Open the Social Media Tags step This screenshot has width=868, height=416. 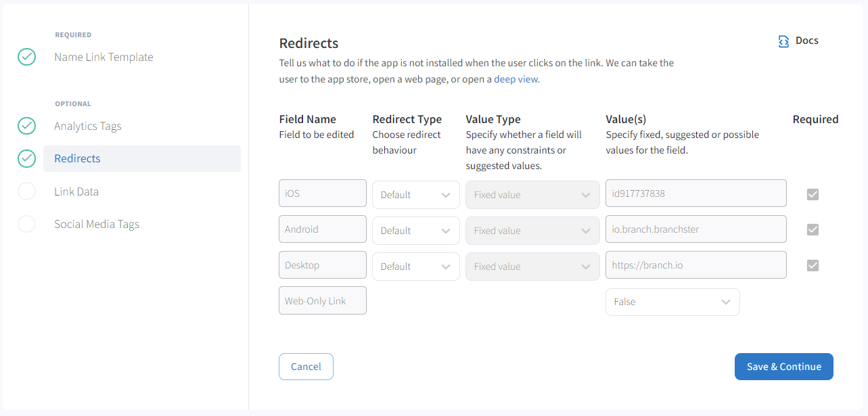click(x=97, y=224)
